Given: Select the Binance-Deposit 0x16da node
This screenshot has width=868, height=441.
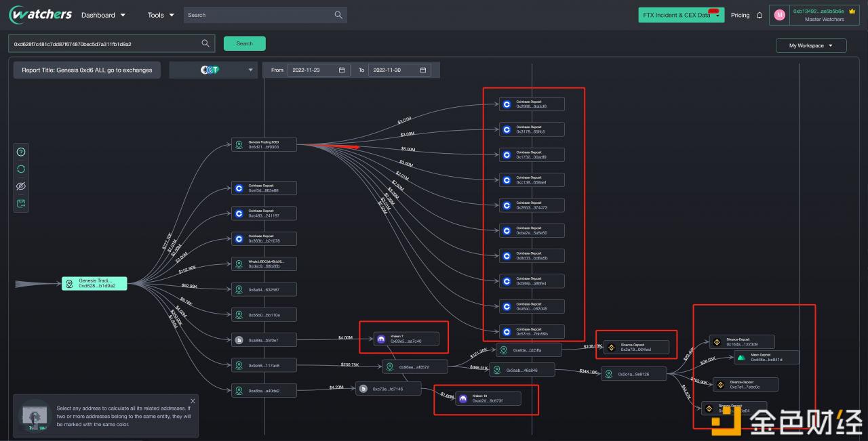Looking at the screenshot, I should coord(743,342).
